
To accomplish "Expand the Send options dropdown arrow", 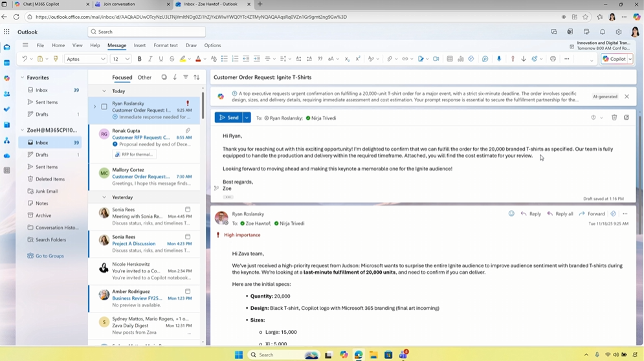I will click(247, 118).
